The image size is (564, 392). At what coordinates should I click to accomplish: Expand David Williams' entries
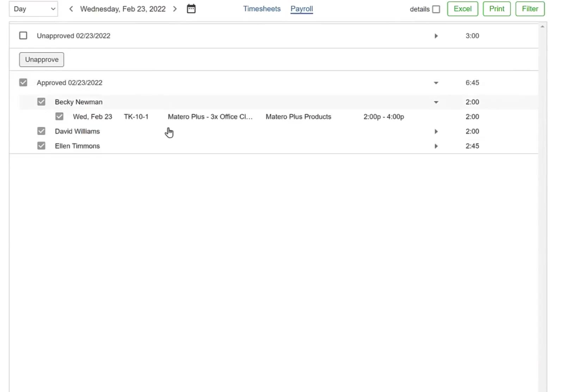pos(436,131)
